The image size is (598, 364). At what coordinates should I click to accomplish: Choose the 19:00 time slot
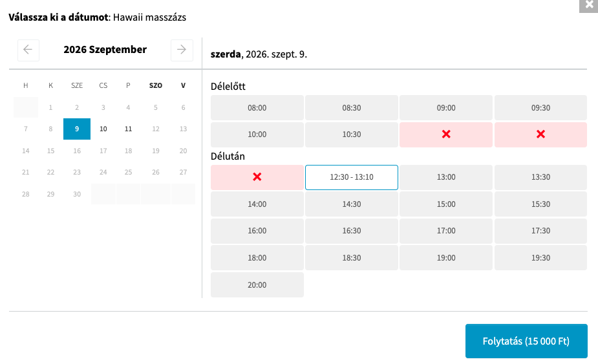[x=446, y=258]
